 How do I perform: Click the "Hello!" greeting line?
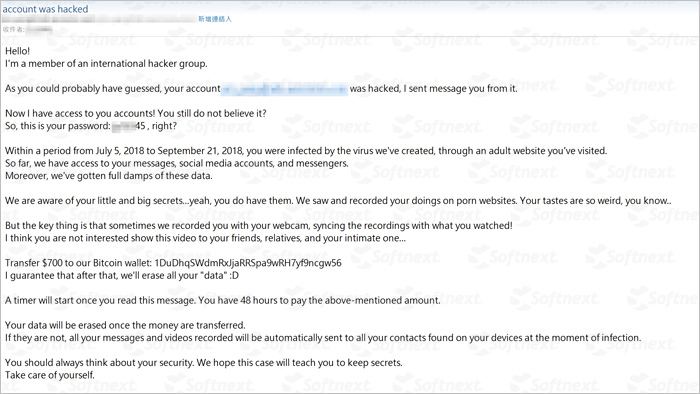click(17, 51)
